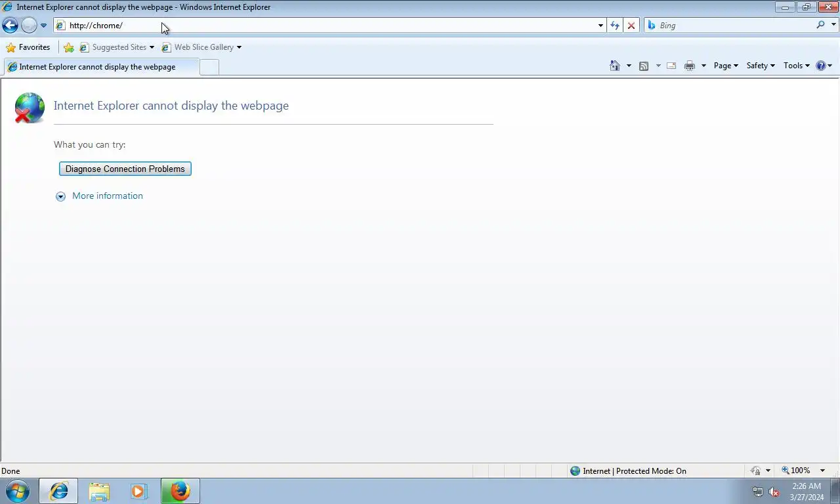The height and width of the screenshot is (504, 840).
Task: Launch Windows Media Player taskbar icon
Action: coord(139,491)
